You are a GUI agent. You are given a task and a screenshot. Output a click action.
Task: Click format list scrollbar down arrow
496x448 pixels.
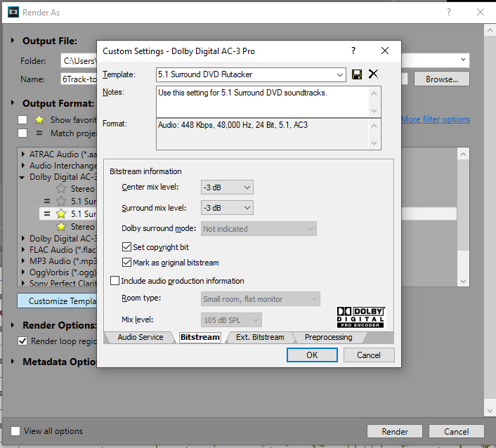464,281
